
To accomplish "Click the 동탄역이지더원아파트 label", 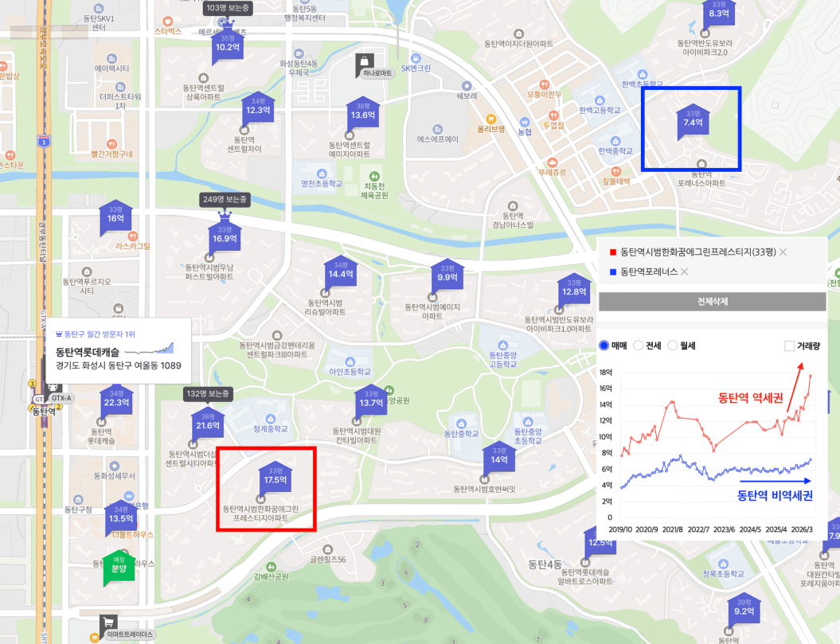I will coord(518,44).
